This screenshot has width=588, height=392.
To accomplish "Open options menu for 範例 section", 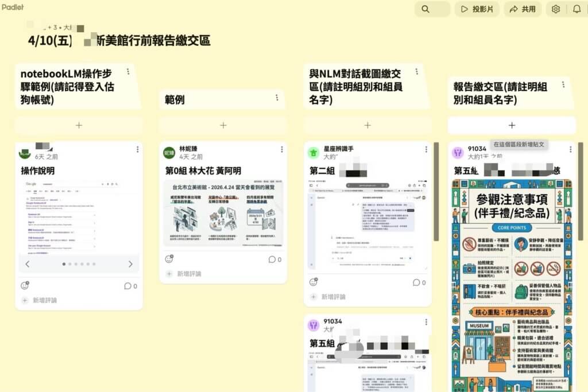I will pos(277,98).
